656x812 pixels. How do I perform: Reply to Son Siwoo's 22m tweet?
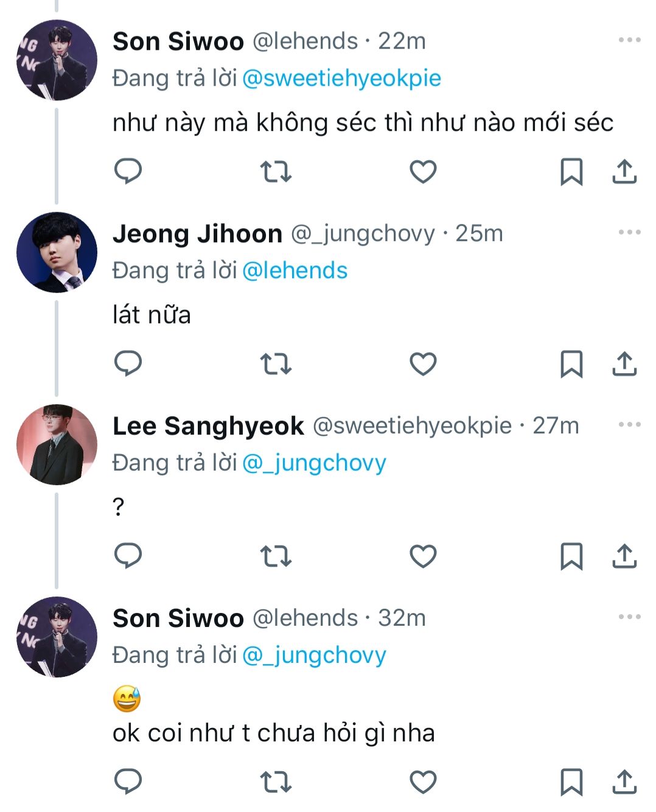tap(128, 171)
